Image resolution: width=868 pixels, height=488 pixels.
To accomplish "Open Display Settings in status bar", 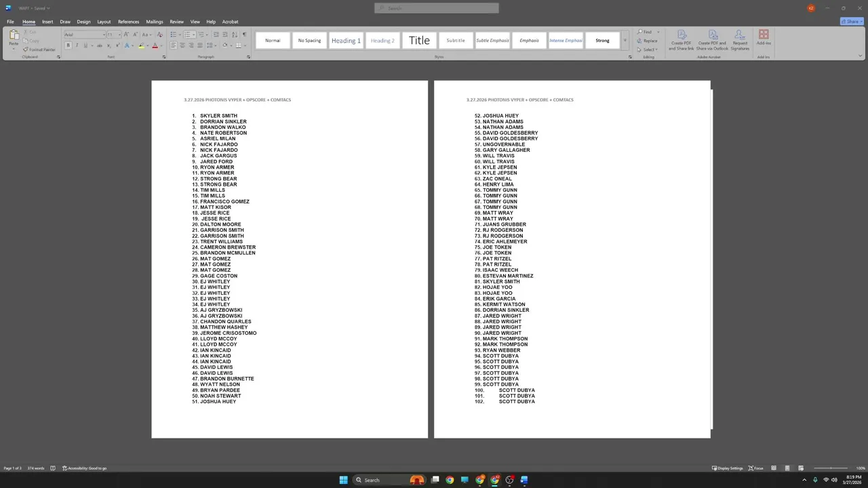I will tap(727, 468).
